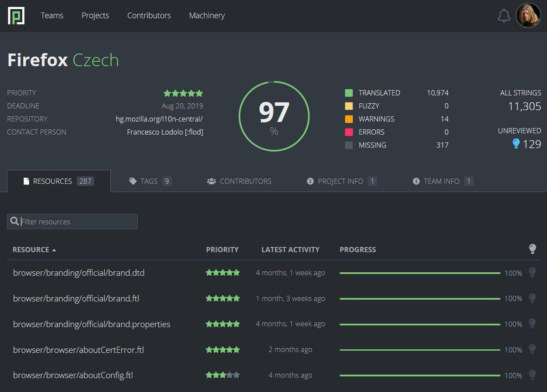Click the unreviewed count 129
Viewport: 547px width, 392px height.
click(532, 144)
